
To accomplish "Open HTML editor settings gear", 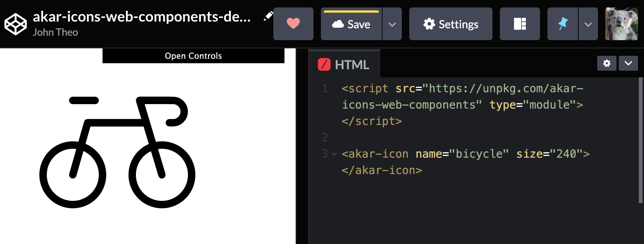I will [607, 63].
